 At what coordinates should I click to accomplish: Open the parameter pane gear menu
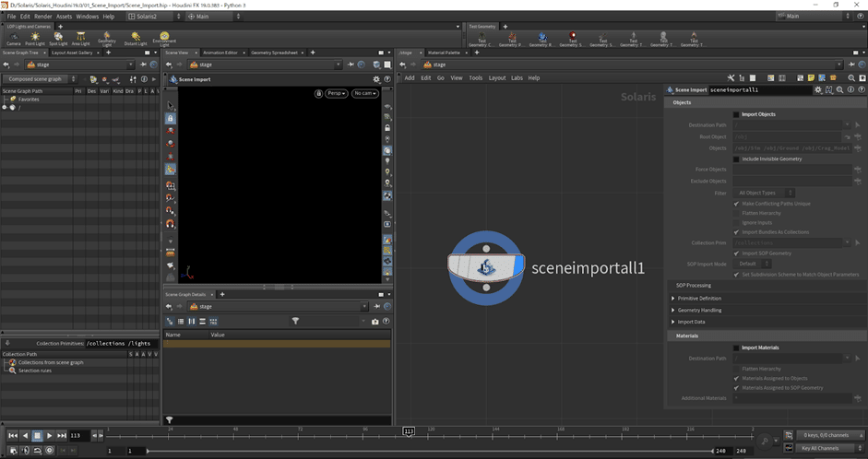pyautogui.click(x=818, y=89)
